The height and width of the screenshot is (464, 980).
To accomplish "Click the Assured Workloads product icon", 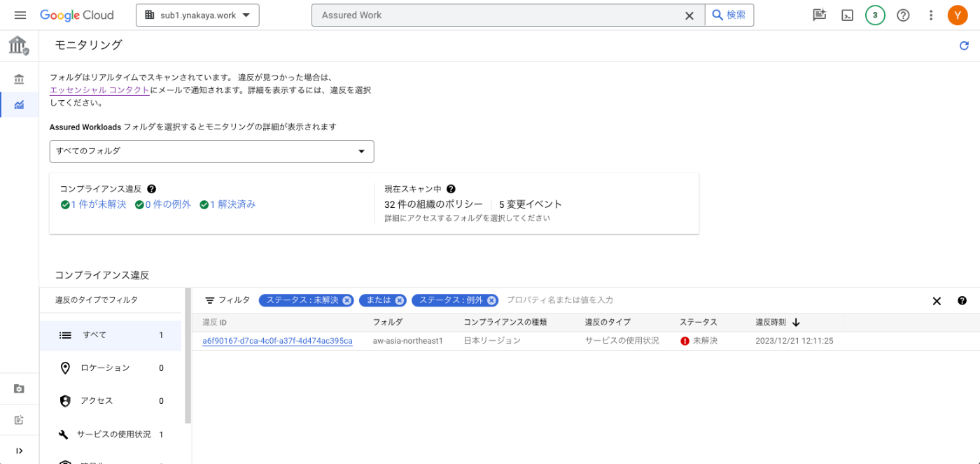I will [x=19, y=45].
